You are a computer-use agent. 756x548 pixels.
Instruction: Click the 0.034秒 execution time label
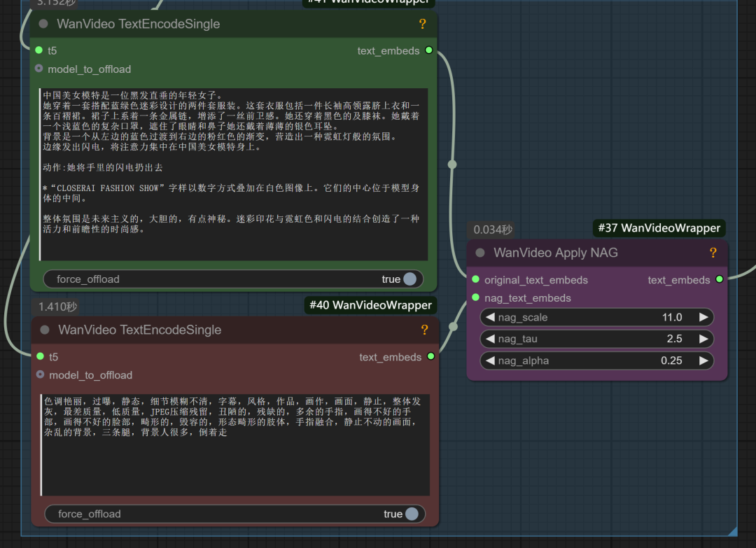(x=493, y=230)
